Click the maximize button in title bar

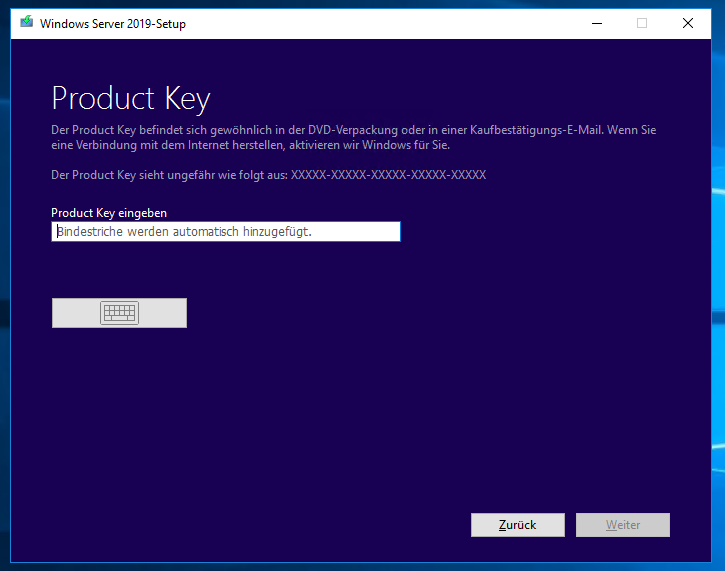pyautogui.click(x=642, y=23)
